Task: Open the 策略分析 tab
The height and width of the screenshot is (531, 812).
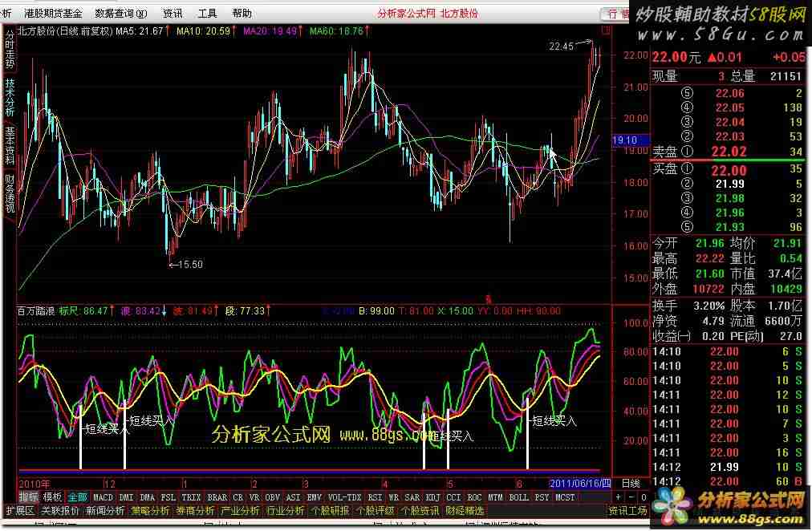Action: coord(150,511)
